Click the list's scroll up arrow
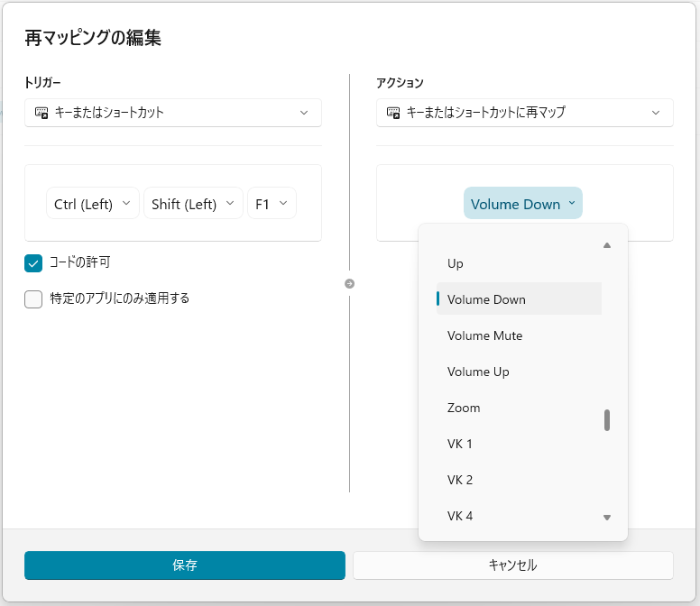700x606 pixels. (607, 245)
